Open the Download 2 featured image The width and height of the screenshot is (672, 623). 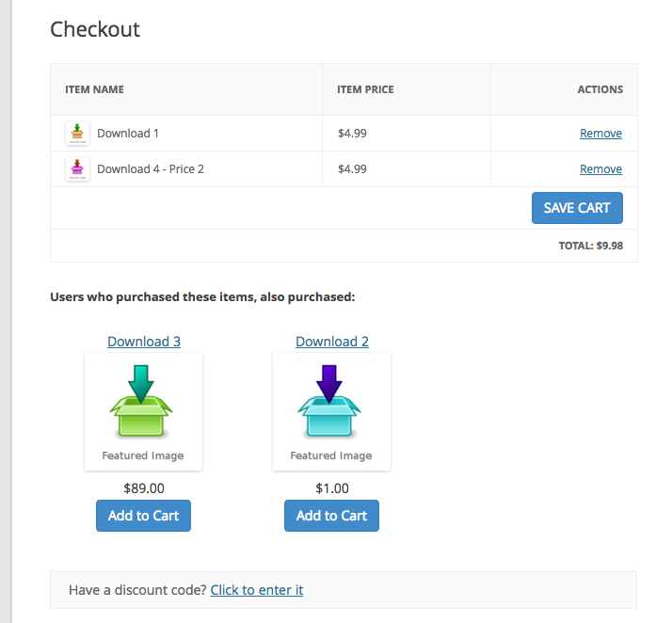pos(331,411)
